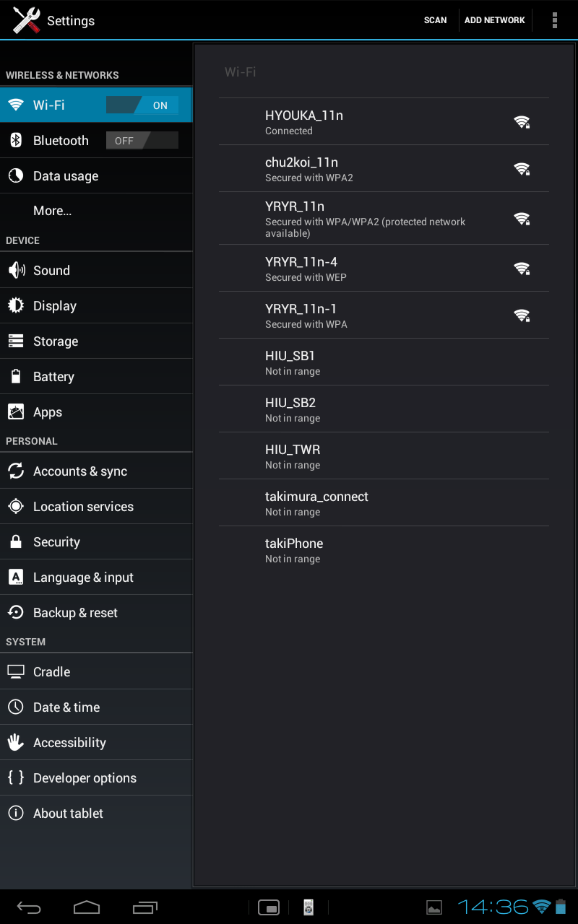Click the ADD NETWORK button
Screen dimensions: 578x924
pos(495,20)
